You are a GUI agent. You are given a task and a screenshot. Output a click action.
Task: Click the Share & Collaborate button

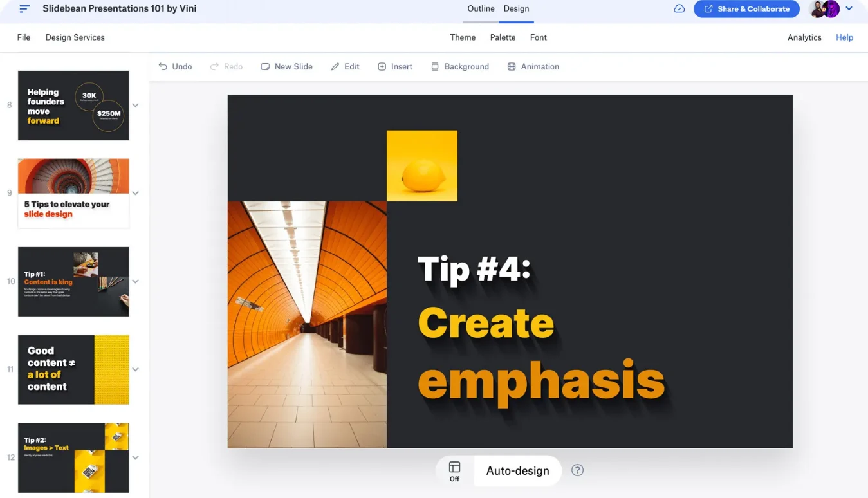point(746,9)
